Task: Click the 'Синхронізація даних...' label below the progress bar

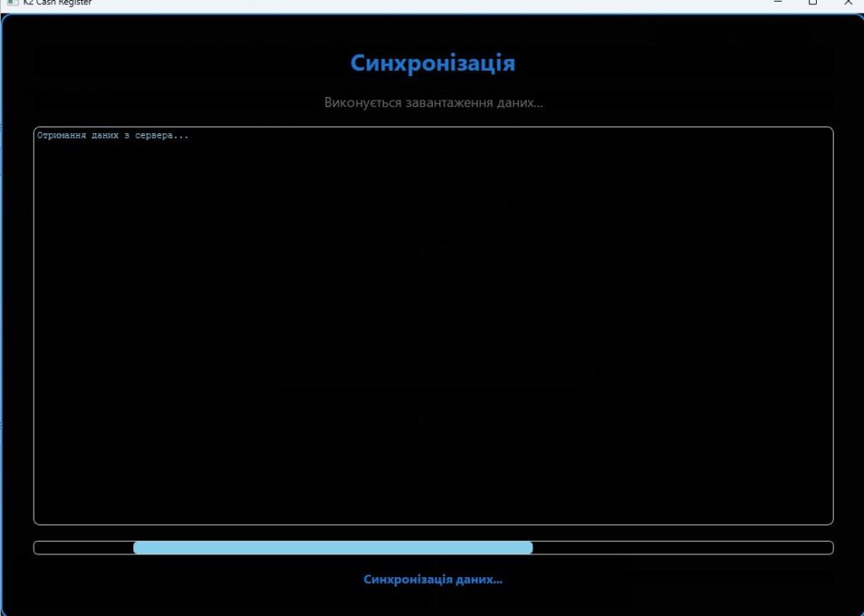Action: [x=433, y=579]
